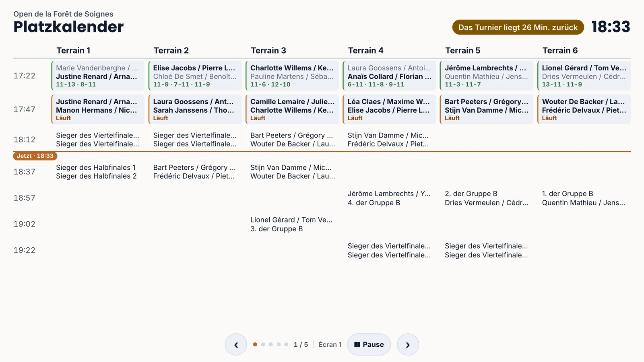Click "Sieger des Halbfinales 1" in the 18:37 row
This screenshot has height=362, width=644.
tap(96, 167)
